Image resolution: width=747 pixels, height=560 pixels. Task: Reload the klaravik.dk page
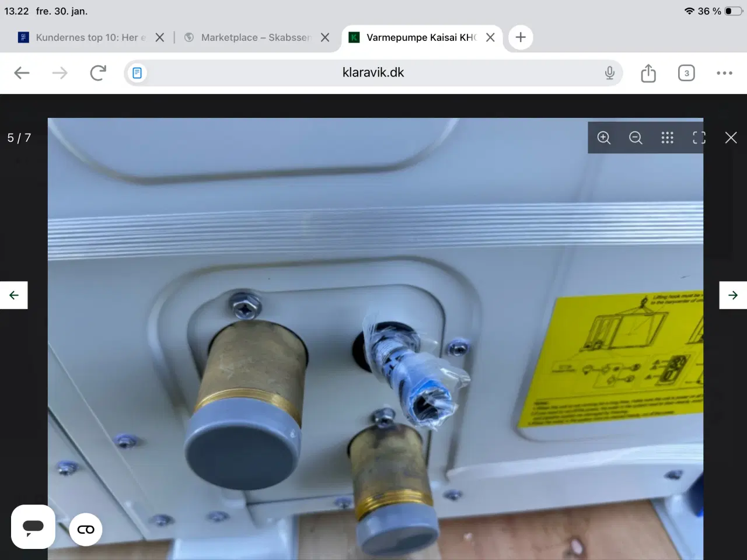click(x=98, y=72)
